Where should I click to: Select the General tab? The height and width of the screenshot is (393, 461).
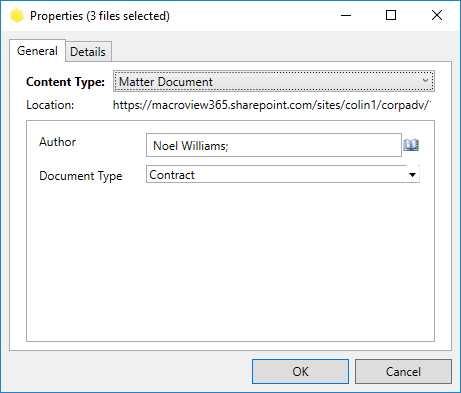(37, 51)
